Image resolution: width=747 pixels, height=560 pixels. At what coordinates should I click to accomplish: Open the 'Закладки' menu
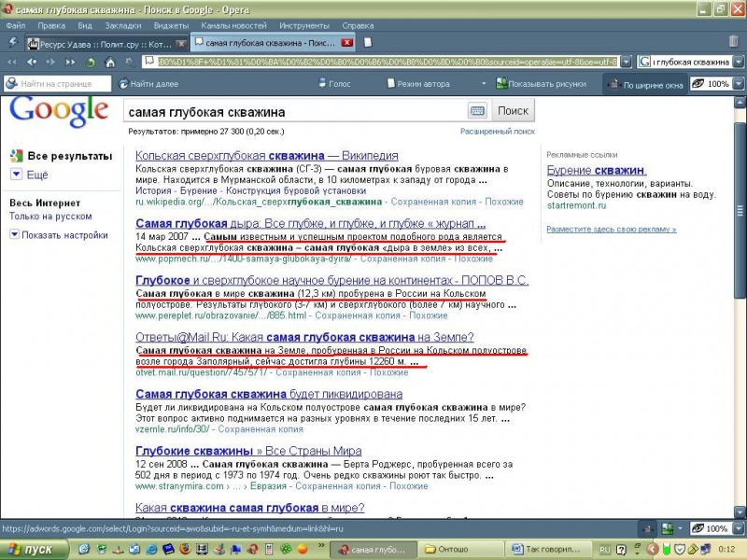tap(123, 26)
